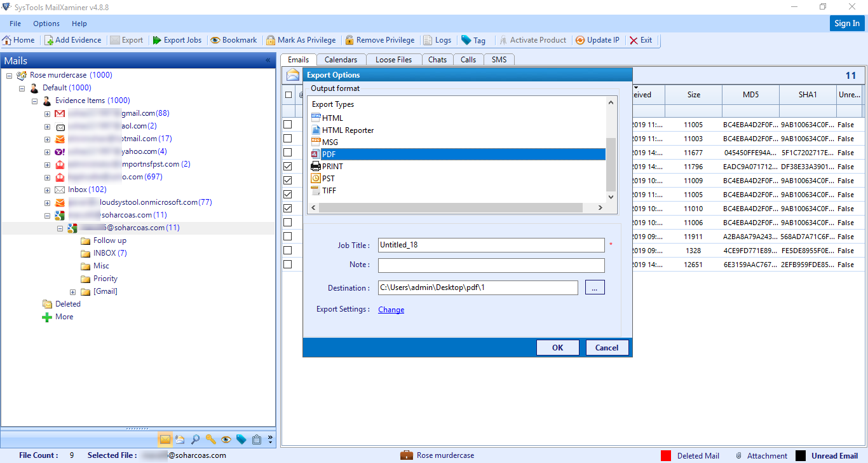The height and width of the screenshot is (463, 868).
Task: Expand the gmail.com (88) account
Action: point(47,113)
